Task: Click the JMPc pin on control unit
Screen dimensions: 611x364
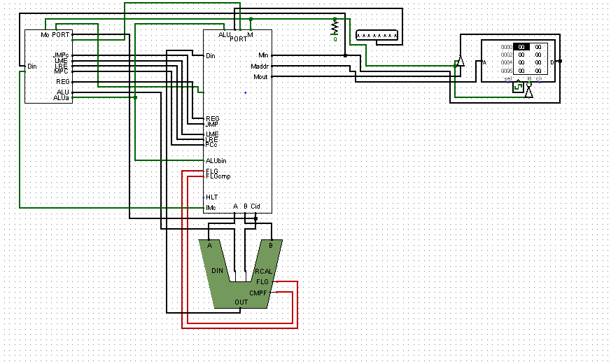Action: pyautogui.click(x=61, y=55)
